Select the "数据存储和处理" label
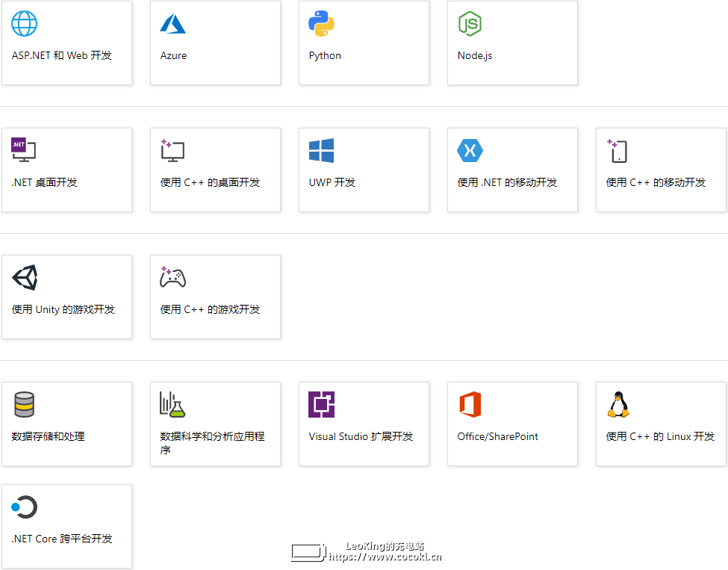 48,436
